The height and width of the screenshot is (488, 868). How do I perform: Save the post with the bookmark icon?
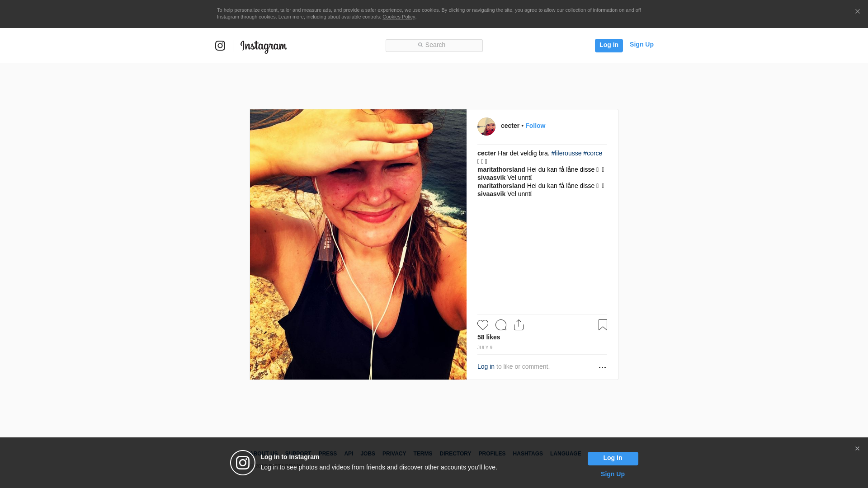click(x=603, y=325)
